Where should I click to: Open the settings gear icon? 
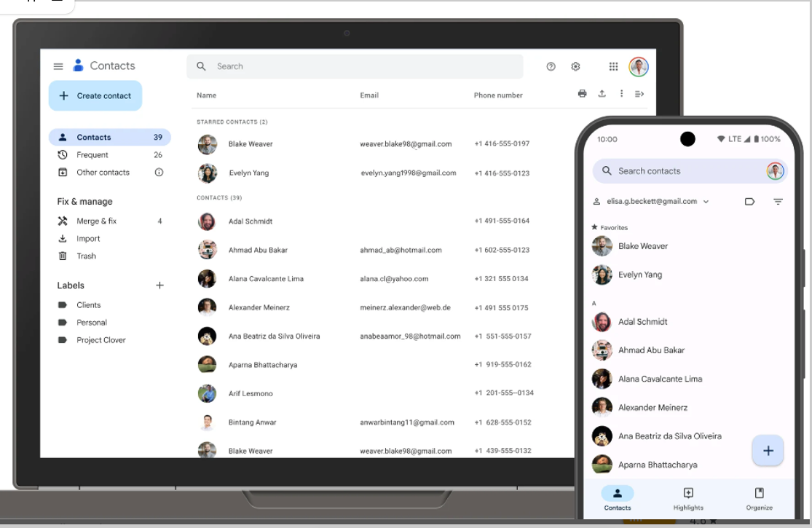click(575, 66)
